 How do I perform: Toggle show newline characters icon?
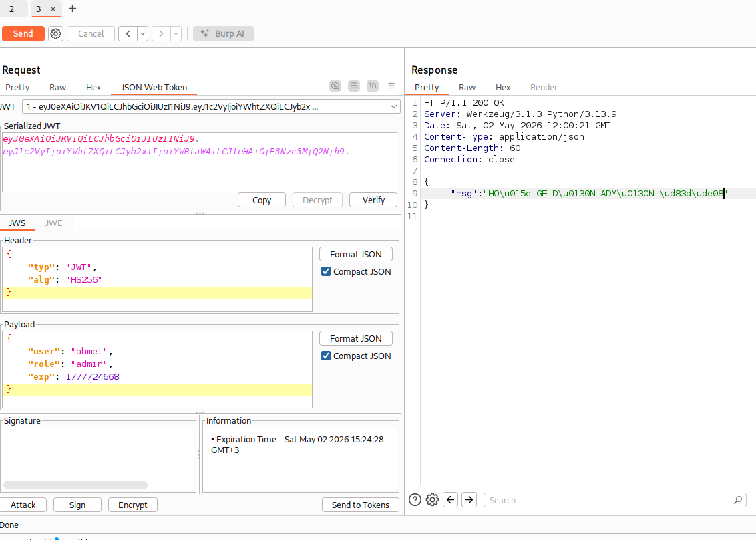373,86
